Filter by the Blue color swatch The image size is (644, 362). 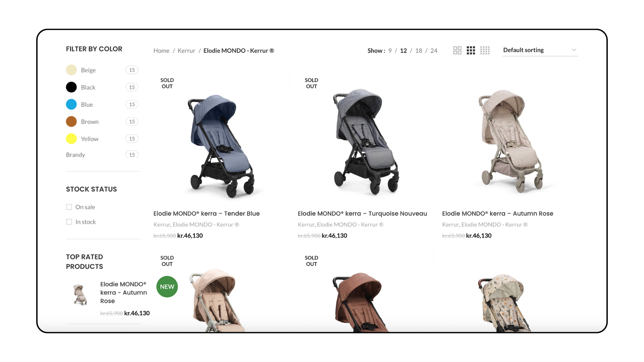(71, 105)
